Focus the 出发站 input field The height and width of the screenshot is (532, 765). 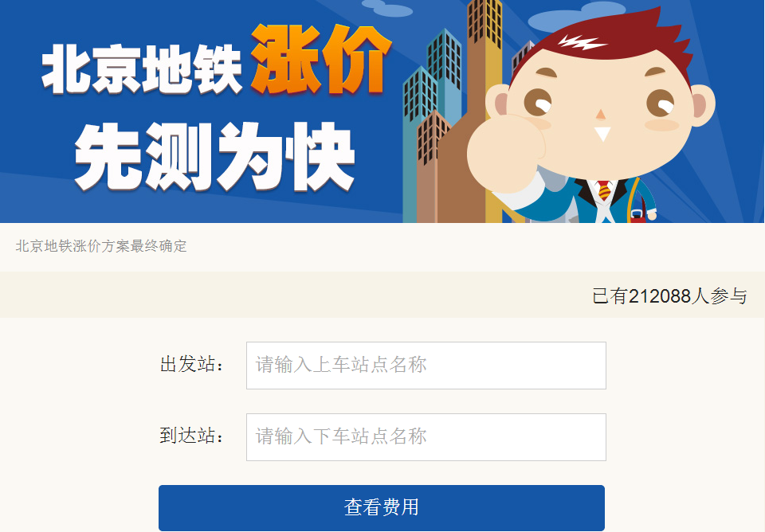[426, 366]
